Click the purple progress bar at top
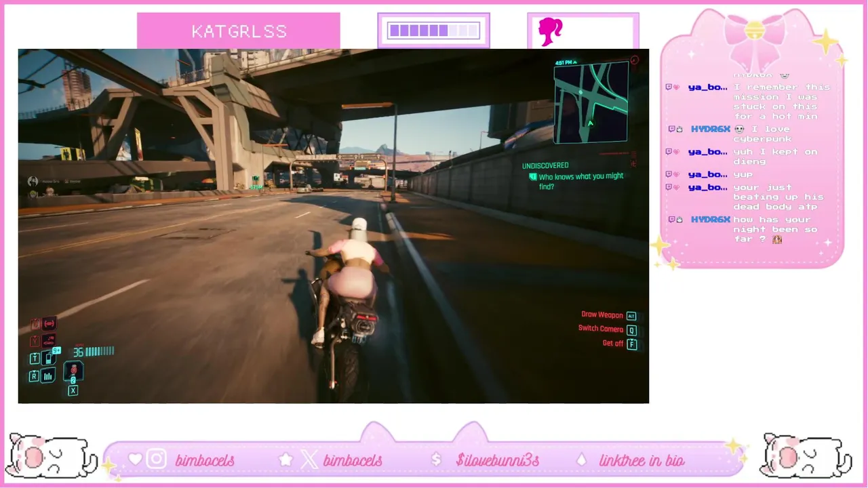The width and height of the screenshot is (868, 488). 433,30
